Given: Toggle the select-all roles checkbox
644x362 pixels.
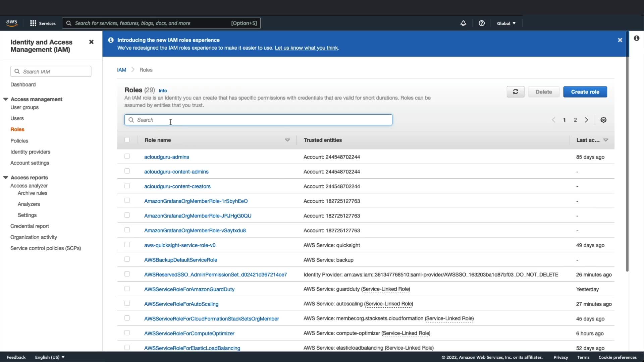Looking at the screenshot, I should pos(127,140).
